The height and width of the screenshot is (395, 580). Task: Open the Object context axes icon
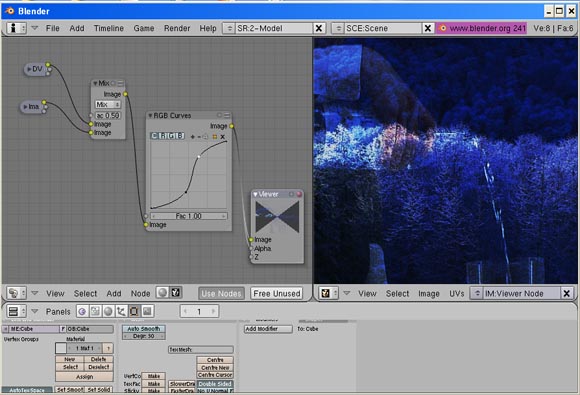[x=121, y=311]
